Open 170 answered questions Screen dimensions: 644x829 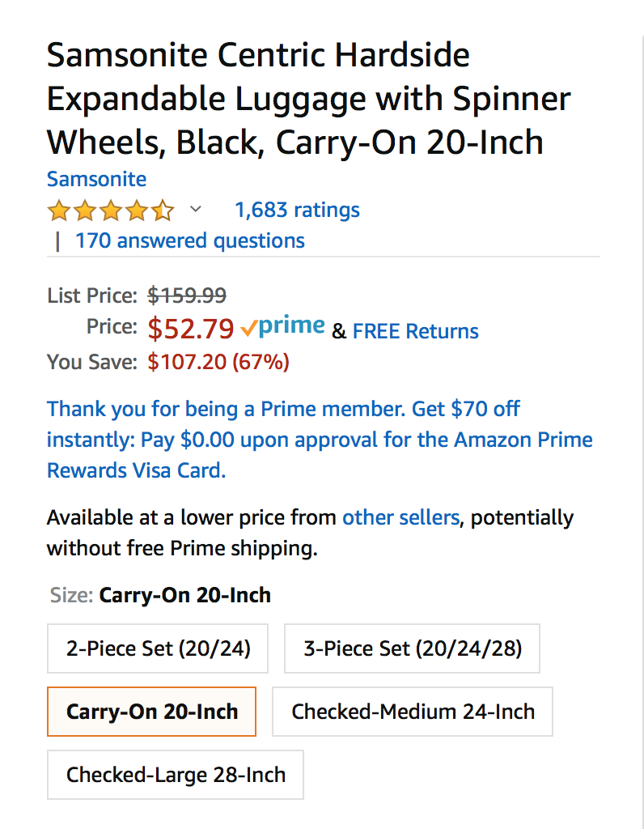click(190, 240)
